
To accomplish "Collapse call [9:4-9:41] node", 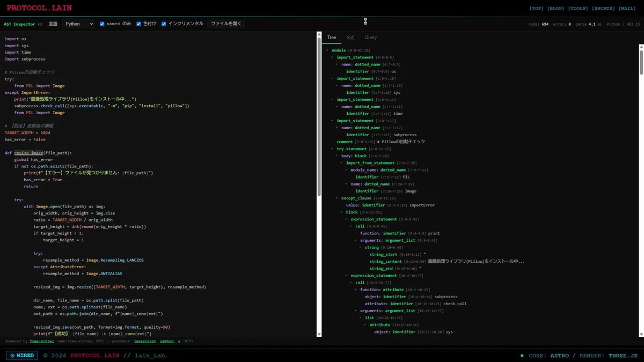I will click(x=351, y=226).
